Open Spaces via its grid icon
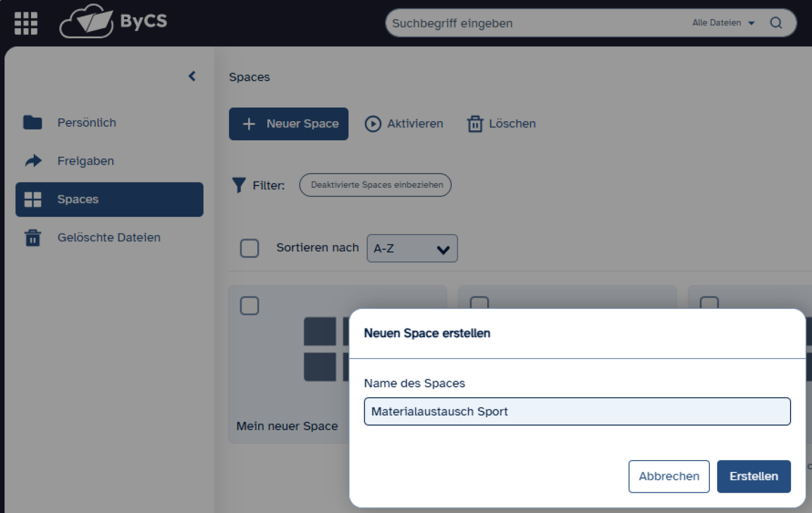The width and height of the screenshot is (812, 513). click(33, 199)
